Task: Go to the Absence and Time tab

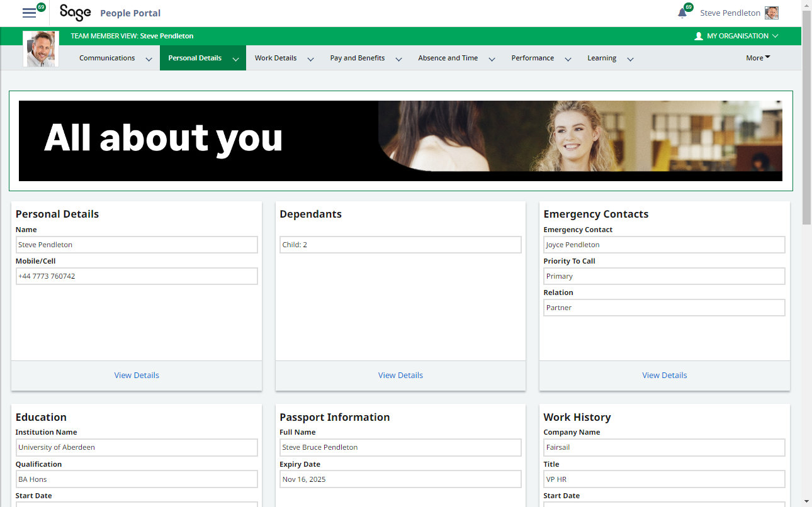Action: 448,58
